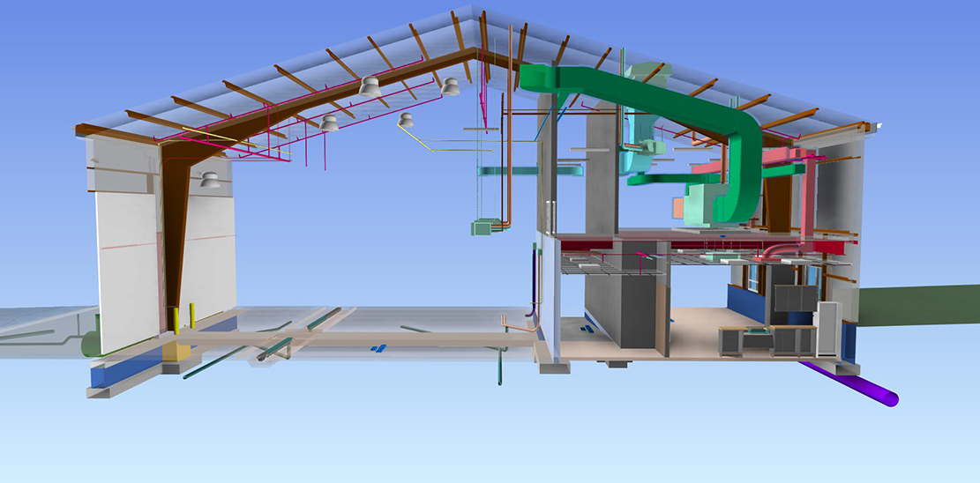Click the green pipe end at the left edge
Viewport: 980px width, 483px height.
(90, 345)
